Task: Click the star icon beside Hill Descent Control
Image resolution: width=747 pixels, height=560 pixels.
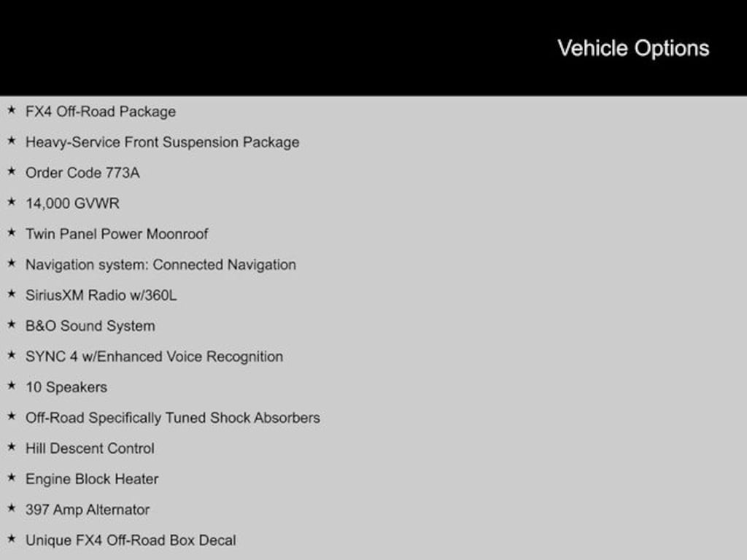Action: [11, 448]
